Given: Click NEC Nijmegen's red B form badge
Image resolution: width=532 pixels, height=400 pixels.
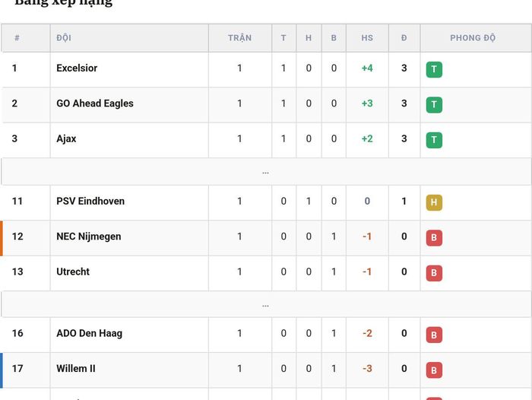Looking at the screenshot, I should [x=434, y=238].
